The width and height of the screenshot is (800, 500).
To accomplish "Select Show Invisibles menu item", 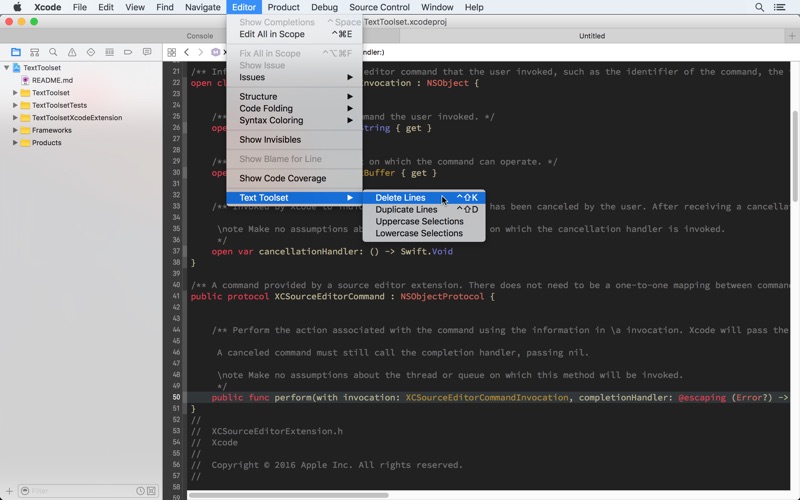I will [x=294, y=139].
